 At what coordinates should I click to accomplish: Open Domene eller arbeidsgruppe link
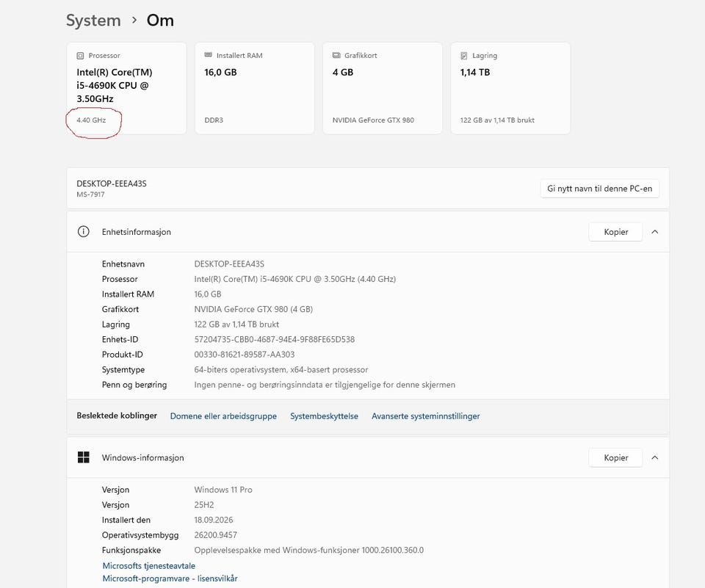(223, 416)
